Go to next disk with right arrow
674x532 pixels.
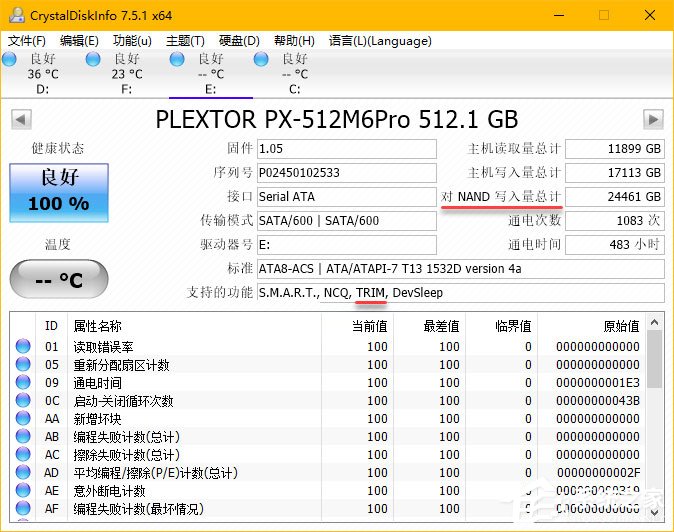pyautogui.click(x=653, y=119)
